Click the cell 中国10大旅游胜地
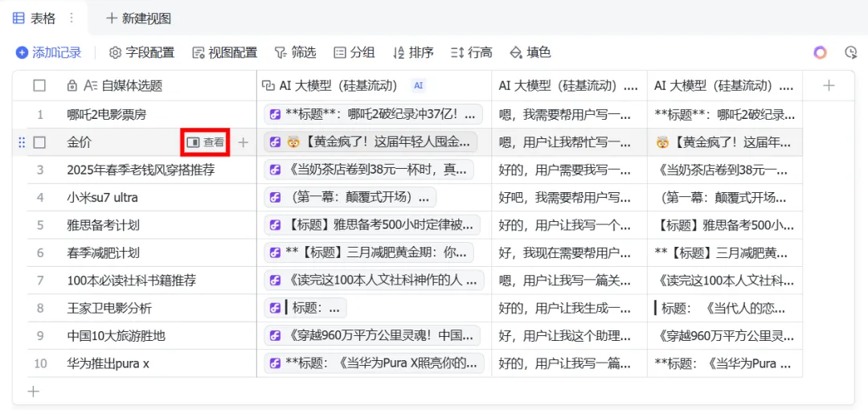The height and width of the screenshot is (410, 868). tap(117, 336)
